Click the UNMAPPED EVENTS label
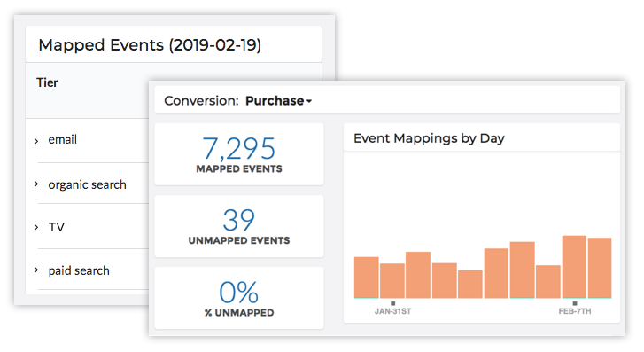644x352 pixels. tap(239, 240)
